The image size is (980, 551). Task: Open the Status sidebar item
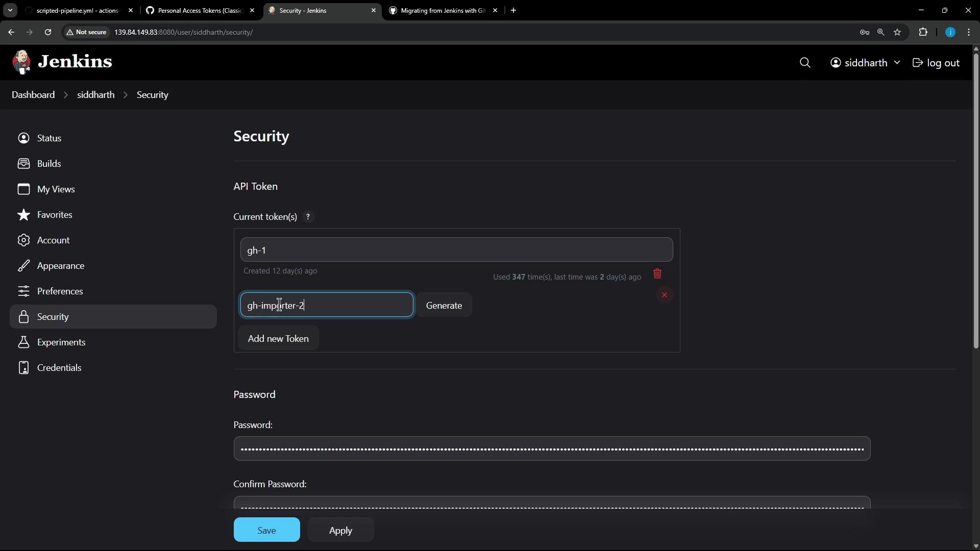[x=113, y=138]
